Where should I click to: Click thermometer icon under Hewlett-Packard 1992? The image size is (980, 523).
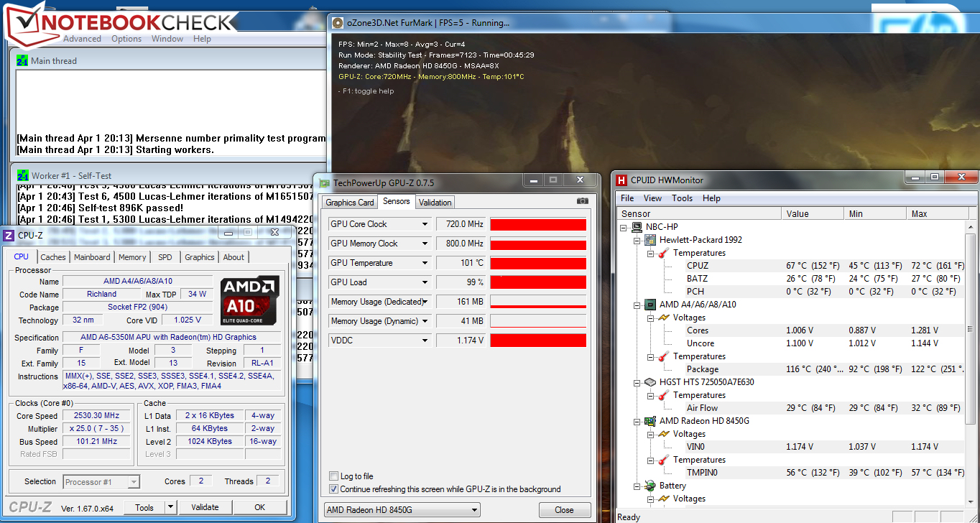[x=663, y=253]
